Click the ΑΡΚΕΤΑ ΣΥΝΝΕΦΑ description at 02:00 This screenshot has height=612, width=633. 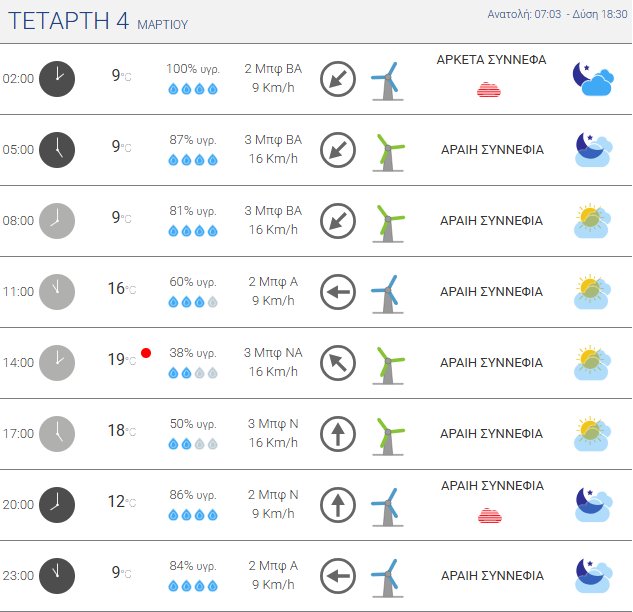tap(491, 60)
